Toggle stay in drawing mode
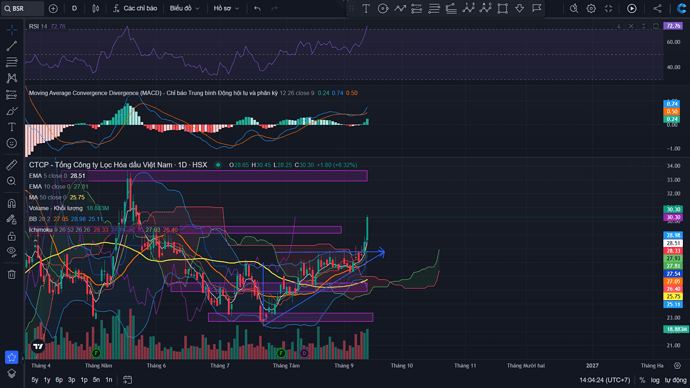The height and width of the screenshot is (388, 690). pos(12,219)
